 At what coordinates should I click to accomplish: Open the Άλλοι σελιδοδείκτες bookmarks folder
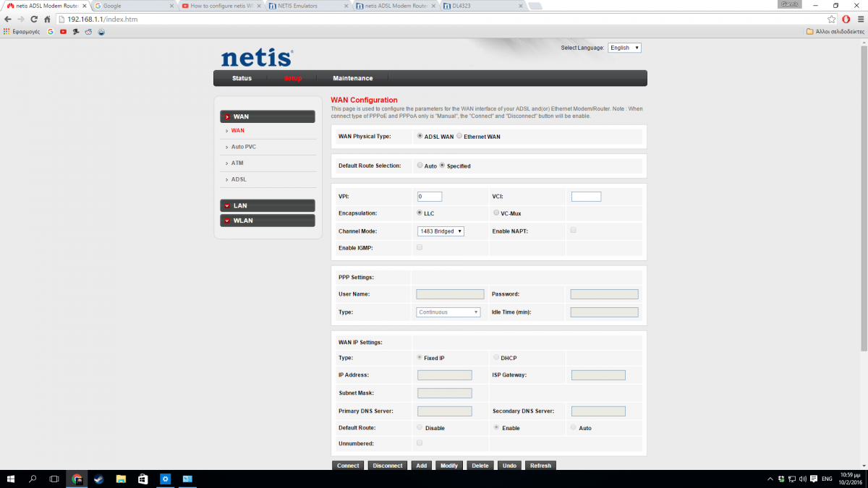(x=835, y=32)
